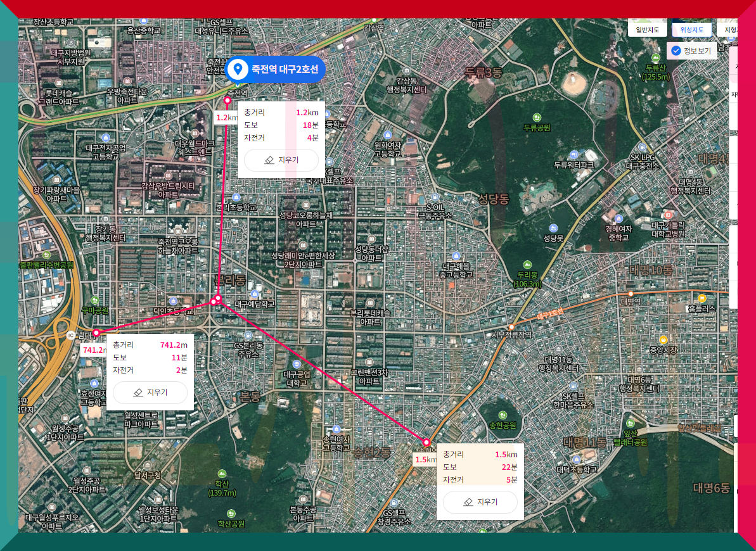This screenshot has width=756, height=551.
Task: Click the S-OIL 극동주유소 gas station icon
Action: click(435, 197)
